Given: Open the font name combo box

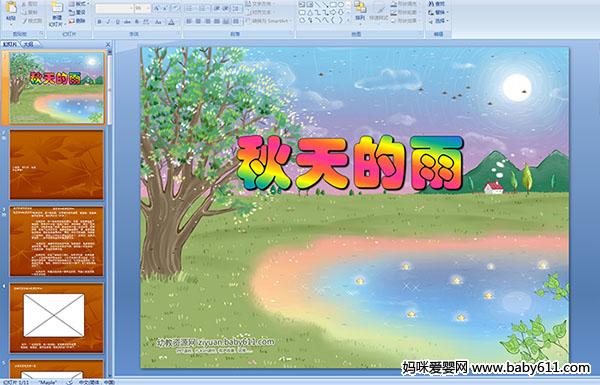Looking at the screenshot, I should [x=114, y=8].
